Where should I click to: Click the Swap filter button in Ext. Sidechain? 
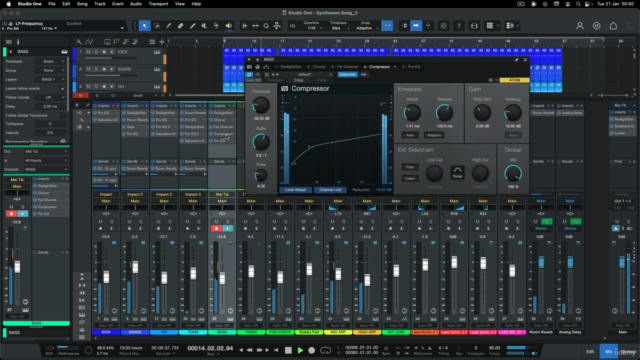[457, 172]
